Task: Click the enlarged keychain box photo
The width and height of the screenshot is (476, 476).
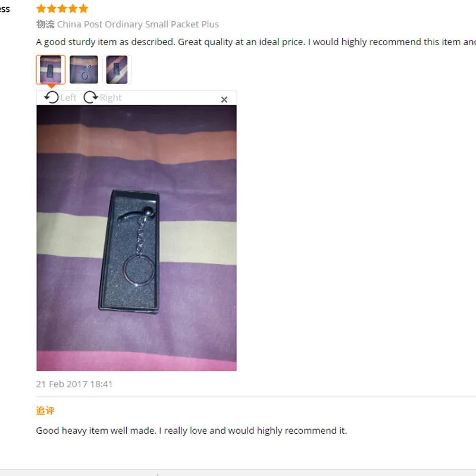Action: click(x=137, y=238)
